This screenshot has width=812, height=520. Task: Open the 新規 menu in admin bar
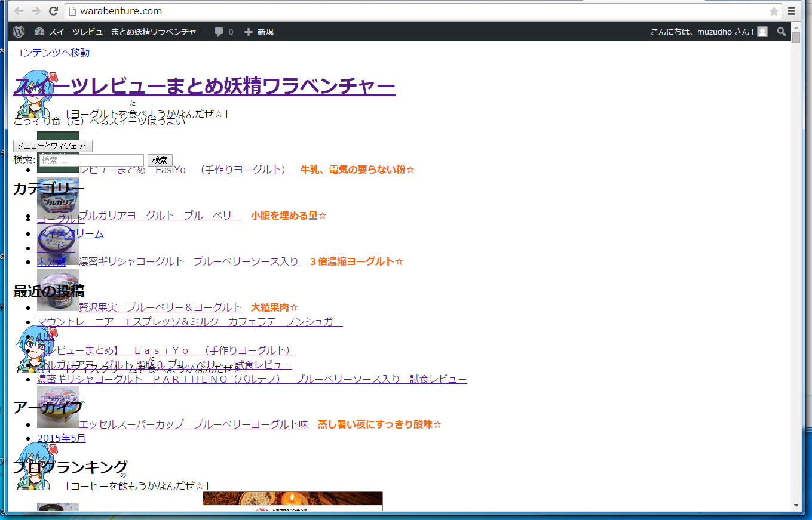click(259, 32)
